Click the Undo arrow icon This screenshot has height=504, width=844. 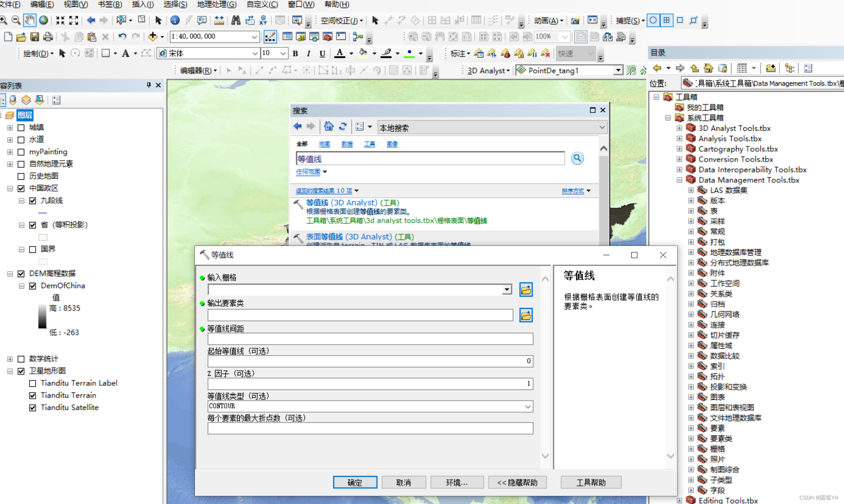coord(122,37)
